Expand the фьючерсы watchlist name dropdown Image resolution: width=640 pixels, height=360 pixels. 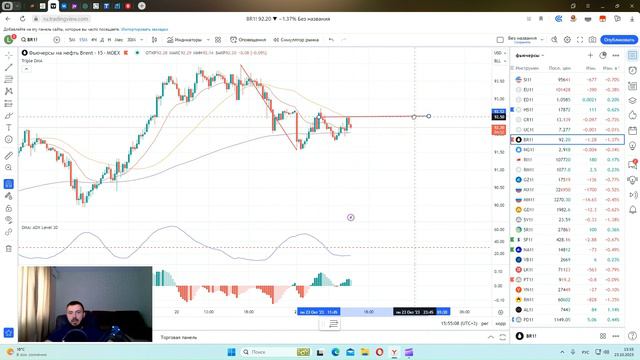530,55
